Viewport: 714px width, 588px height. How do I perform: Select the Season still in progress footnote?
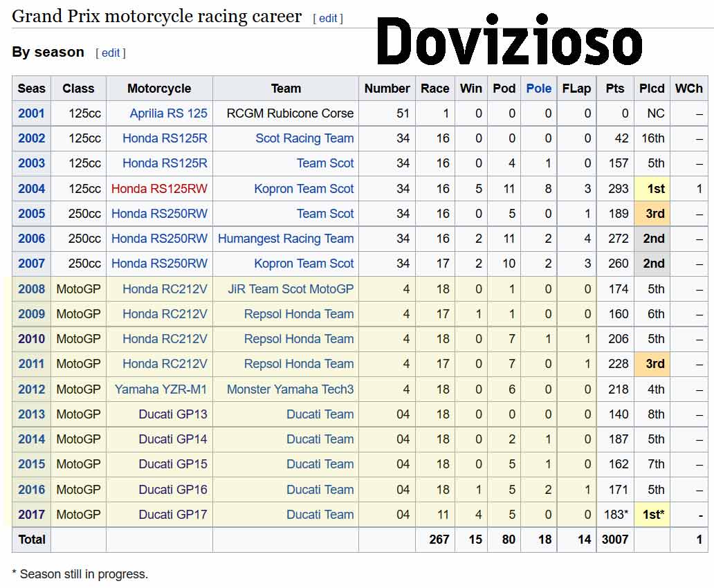tap(80, 574)
